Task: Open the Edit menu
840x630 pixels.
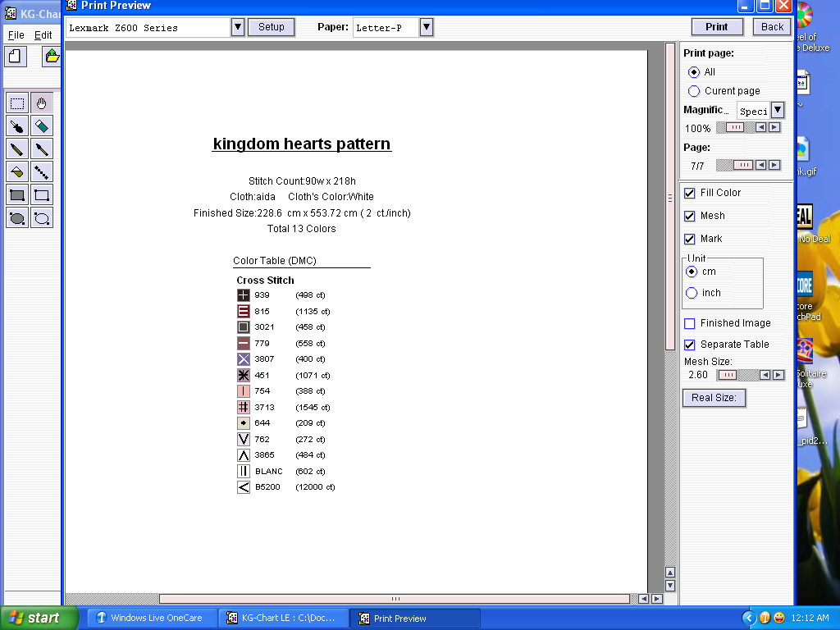Action: coord(43,35)
